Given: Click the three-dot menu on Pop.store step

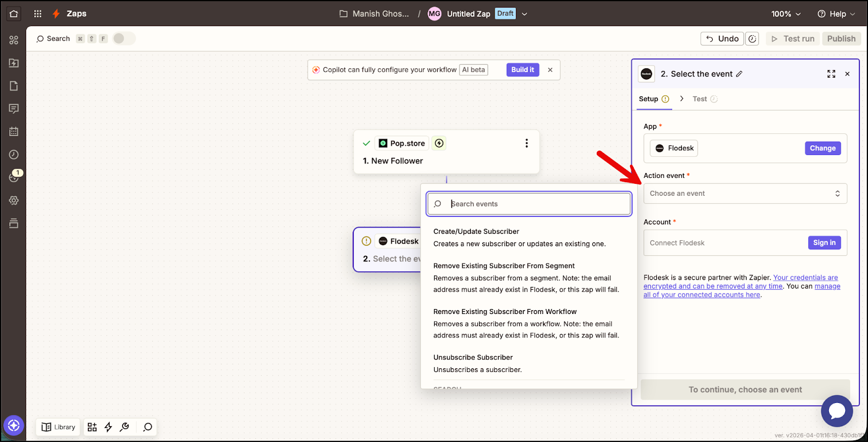Looking at the screenshot, I should [x=526, y=143].
